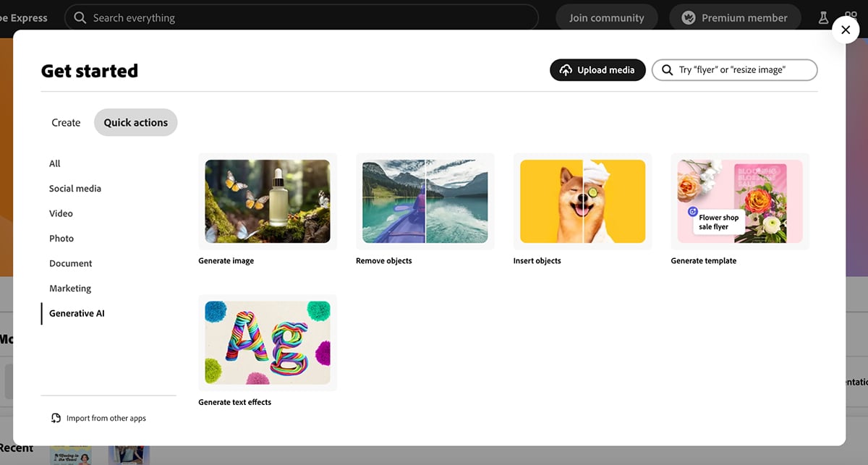
Task: Open the Marketing category
Action: point(70,288)
